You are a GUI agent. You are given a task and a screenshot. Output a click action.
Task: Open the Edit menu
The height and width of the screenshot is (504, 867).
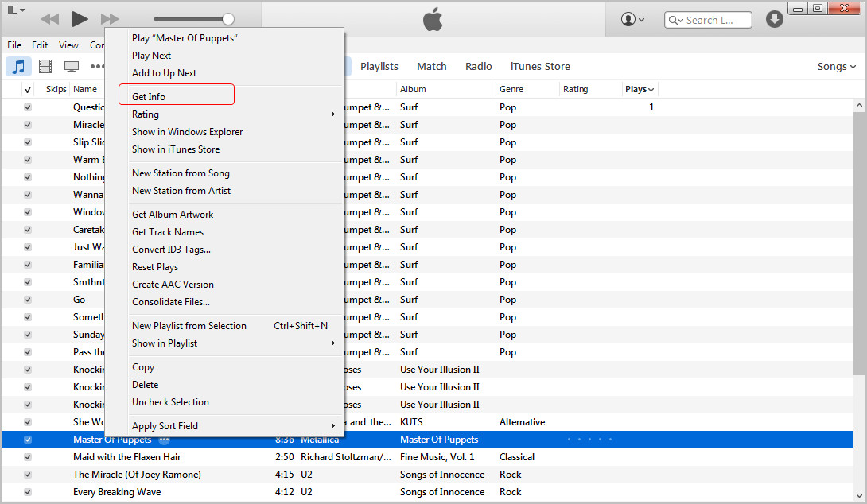(x=40, y=45)
